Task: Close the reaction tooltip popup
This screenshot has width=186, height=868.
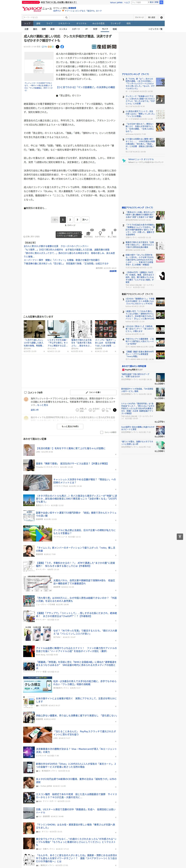Action: pos(81,233)
